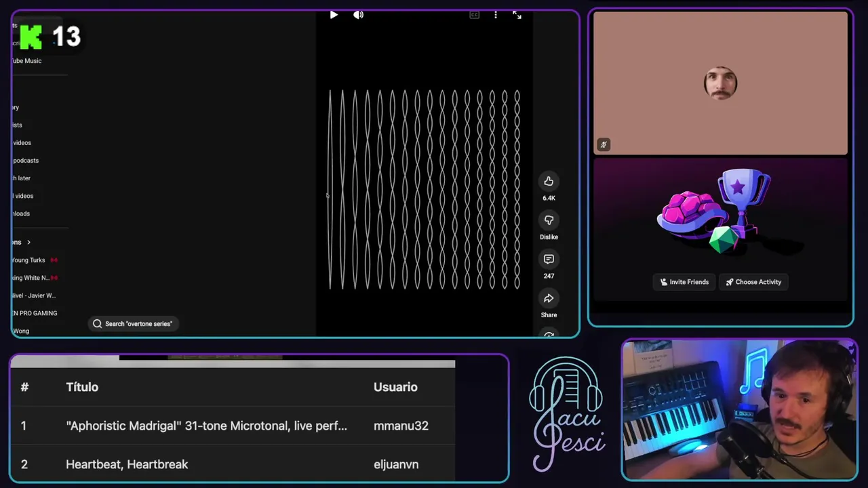The height and width of the screenshot is (488, 868).
Task: Click the user avatar in the call tile
Action: coord(720,83)
